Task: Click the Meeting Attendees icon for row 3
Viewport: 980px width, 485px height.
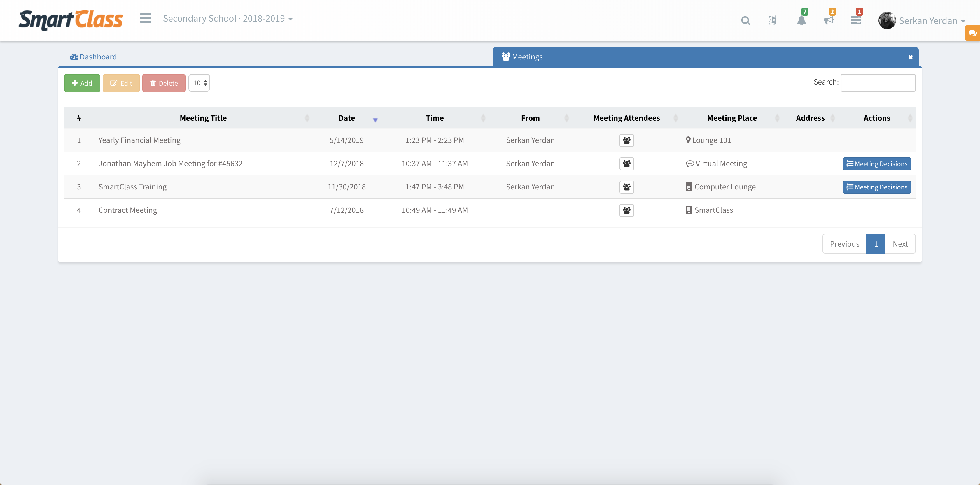Action: (627, 187)
